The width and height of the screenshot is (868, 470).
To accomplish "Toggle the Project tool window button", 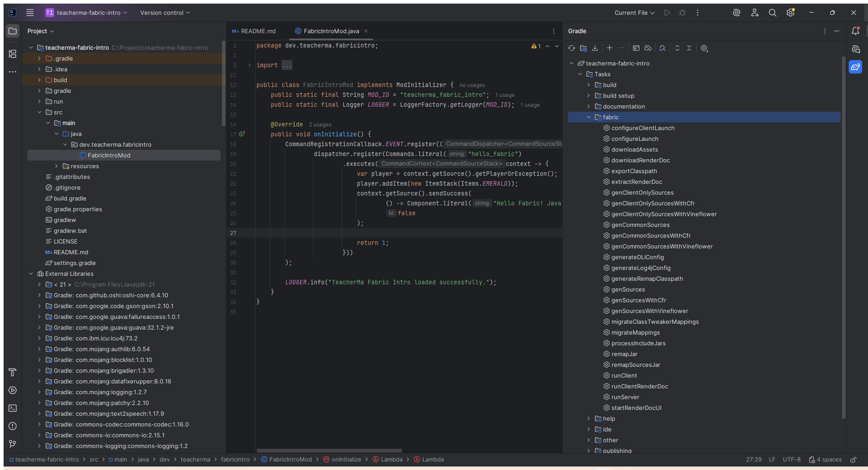I will pos(13,31).
